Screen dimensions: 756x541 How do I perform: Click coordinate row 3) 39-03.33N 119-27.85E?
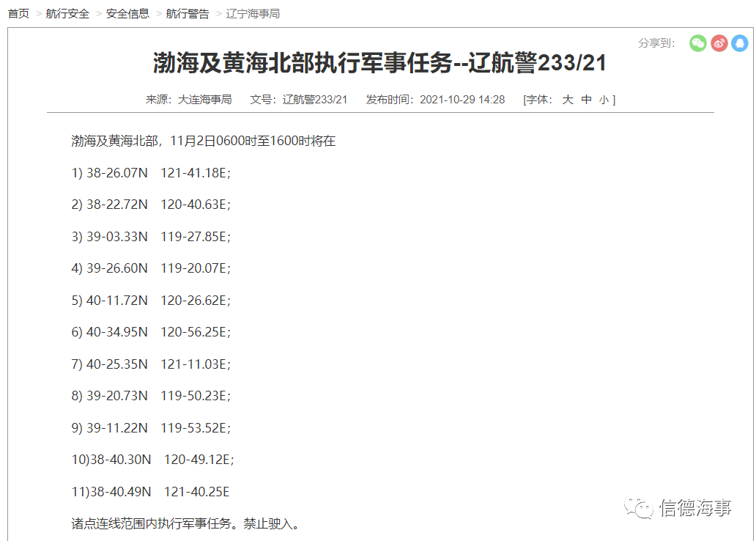[151, 237]
